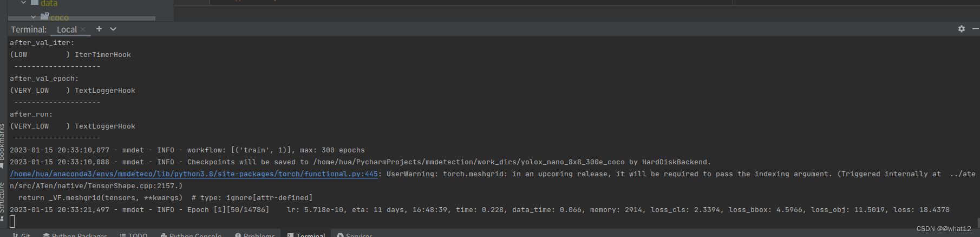This screenshot has height=237, width=980.
Task: Click the 'n/src/ATen/native/TensorShape.cpp:2157.)' line
Action: (96, 186)
